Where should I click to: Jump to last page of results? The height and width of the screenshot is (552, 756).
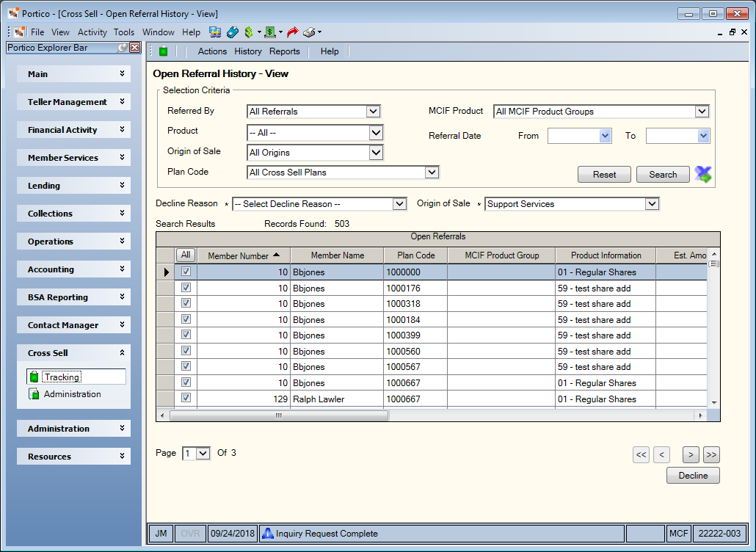pyautogui.click(x=711, y=454)
